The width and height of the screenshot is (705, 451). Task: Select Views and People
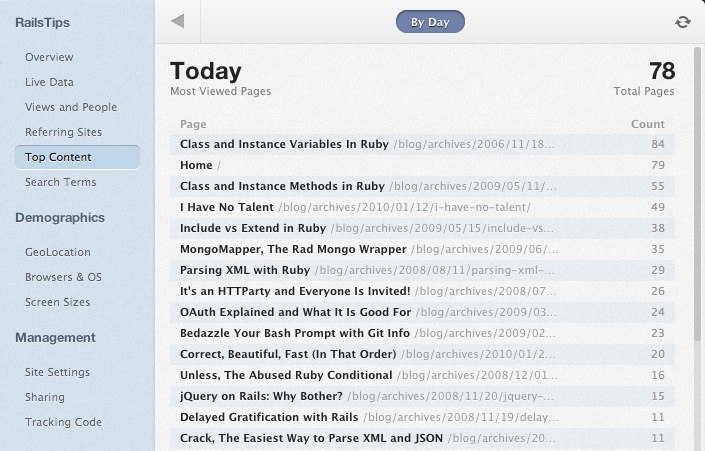click(x=71, y=107)
